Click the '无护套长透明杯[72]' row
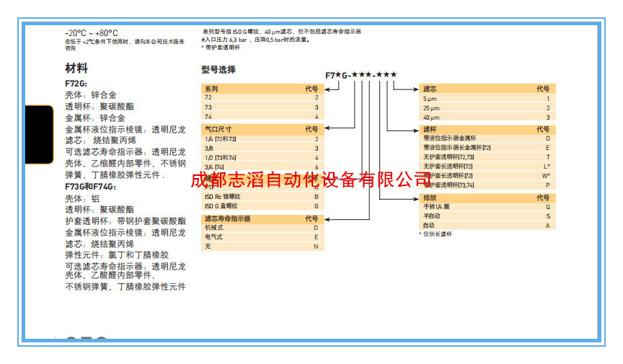 coord(487,166)
